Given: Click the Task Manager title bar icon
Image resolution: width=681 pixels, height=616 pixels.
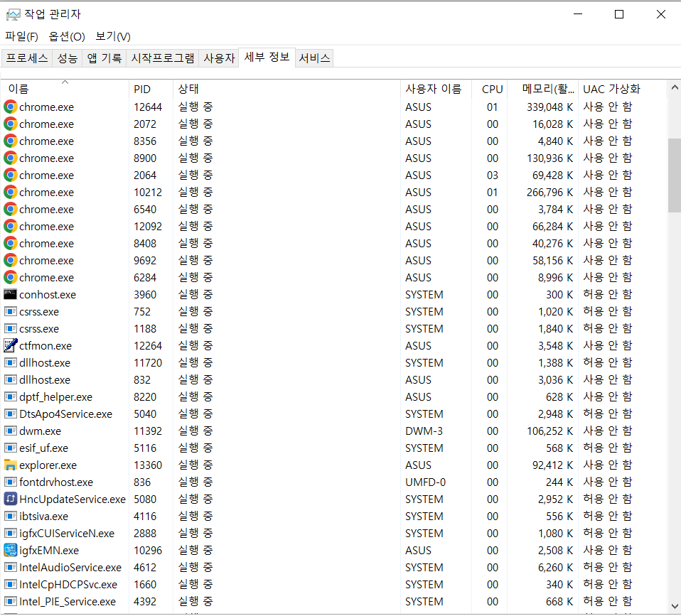Looking at the screenshot, I should (x=13, y=14).
